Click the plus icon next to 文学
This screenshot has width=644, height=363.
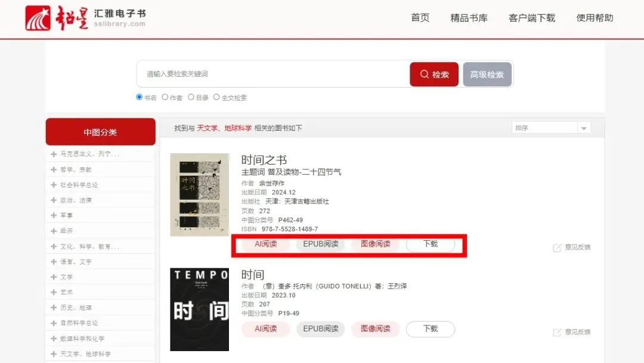[x=54, y=277]
